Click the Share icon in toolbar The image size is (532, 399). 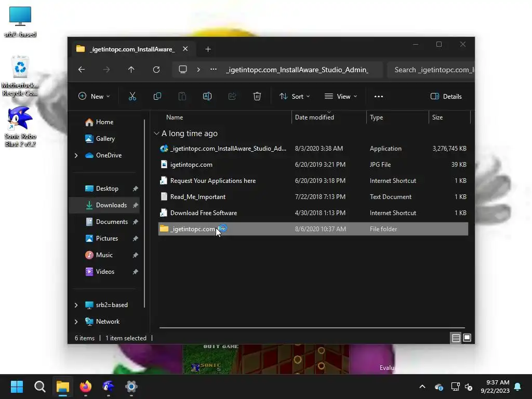click(232, 96)
